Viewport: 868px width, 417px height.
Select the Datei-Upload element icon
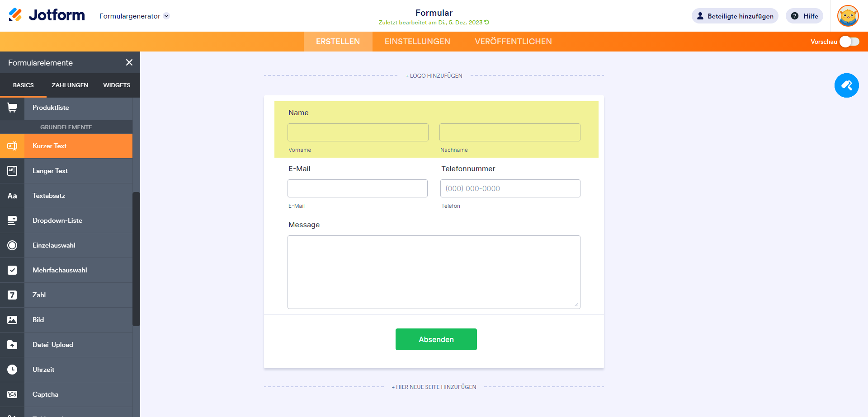pyautogui.click(x=12, y=345)
